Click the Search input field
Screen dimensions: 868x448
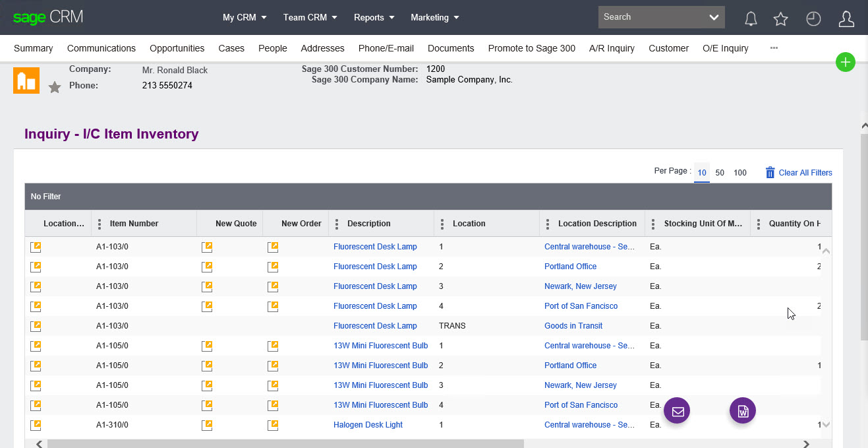(x=652, y=17)
